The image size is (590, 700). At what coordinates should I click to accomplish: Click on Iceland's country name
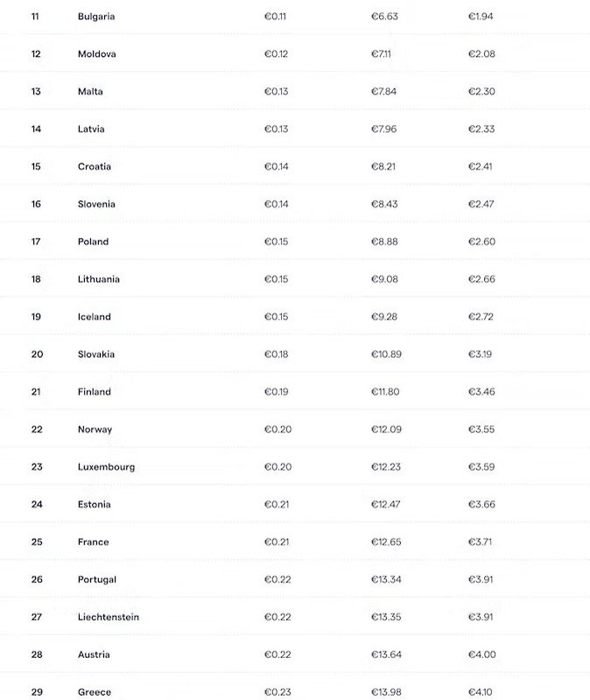(x=95, y=317)
